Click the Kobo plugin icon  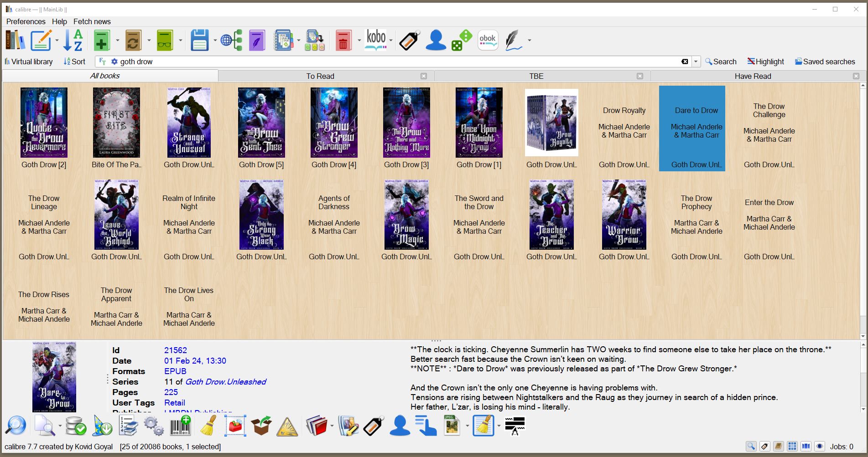(x=376, y=40)
